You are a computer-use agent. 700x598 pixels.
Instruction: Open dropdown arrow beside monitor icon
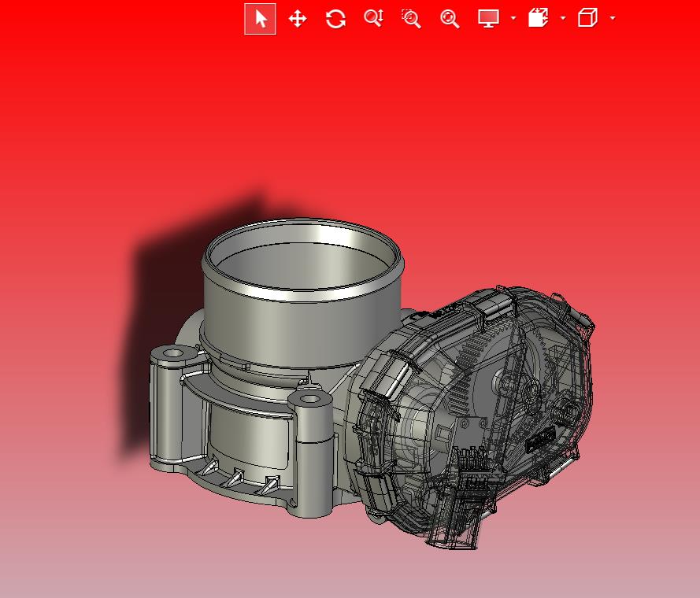click(x=513, y=18)
